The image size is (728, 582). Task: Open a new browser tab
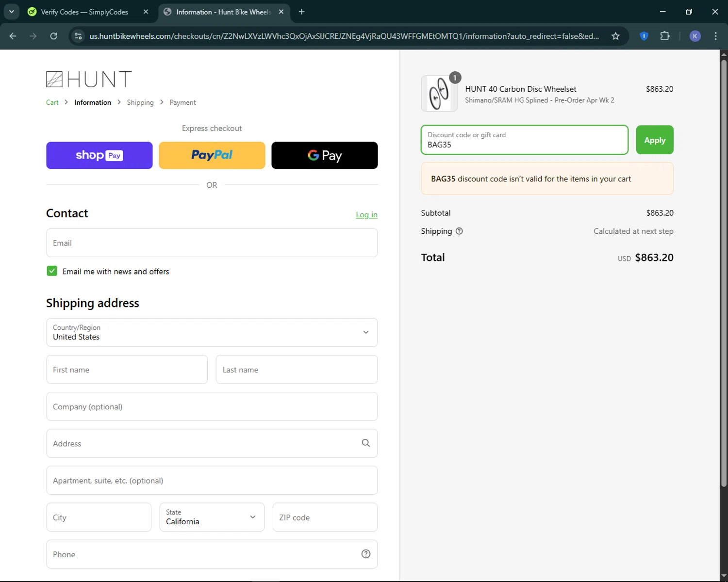(301, 12)
